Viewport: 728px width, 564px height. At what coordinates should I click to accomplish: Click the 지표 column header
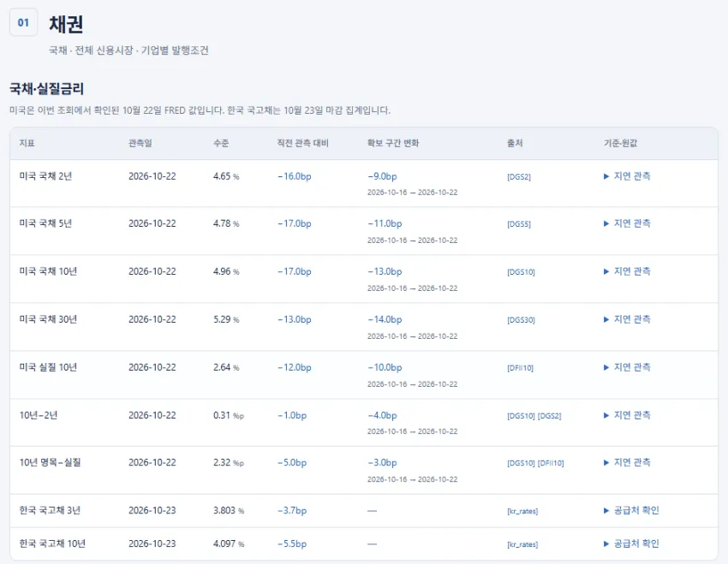(x=27, y=143)
